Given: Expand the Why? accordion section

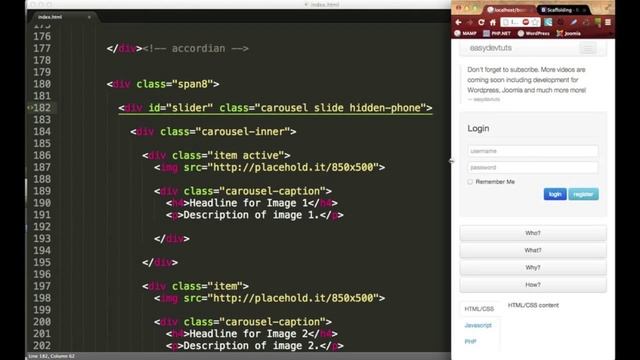Looking at the screenshot, I should pyautogui.click(x=533, y=267).
